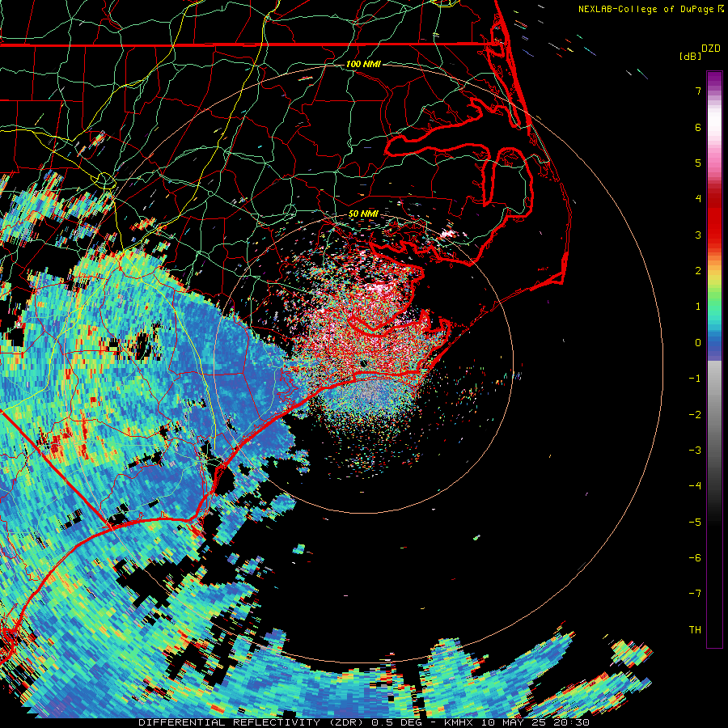Viewport: 728px width, 728px height.
Task: Click the ZDR color scale bar
Action: [x=714, y=359]
